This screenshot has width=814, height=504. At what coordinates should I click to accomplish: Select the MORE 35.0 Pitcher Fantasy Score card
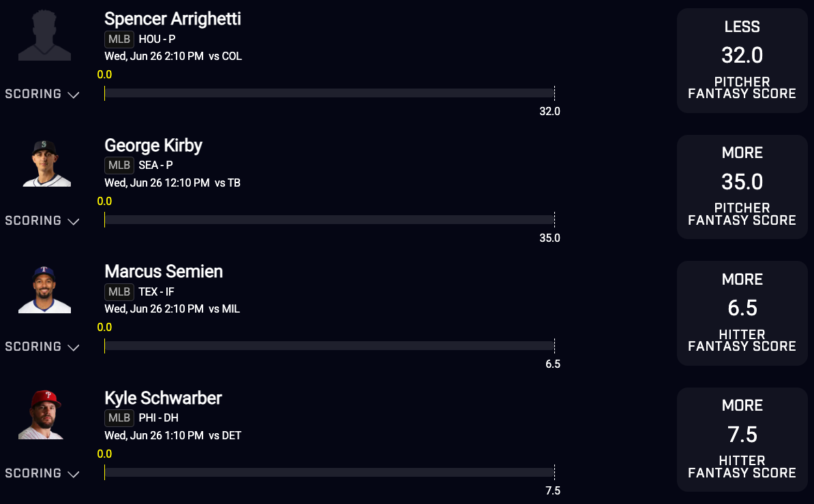742,187
